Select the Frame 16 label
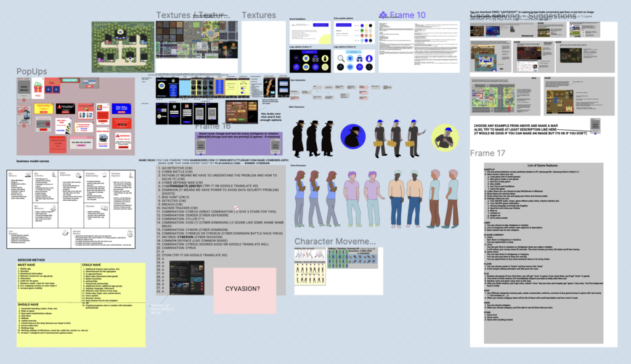The height and width of the screenshot is (364, 631). coord(213,126)
